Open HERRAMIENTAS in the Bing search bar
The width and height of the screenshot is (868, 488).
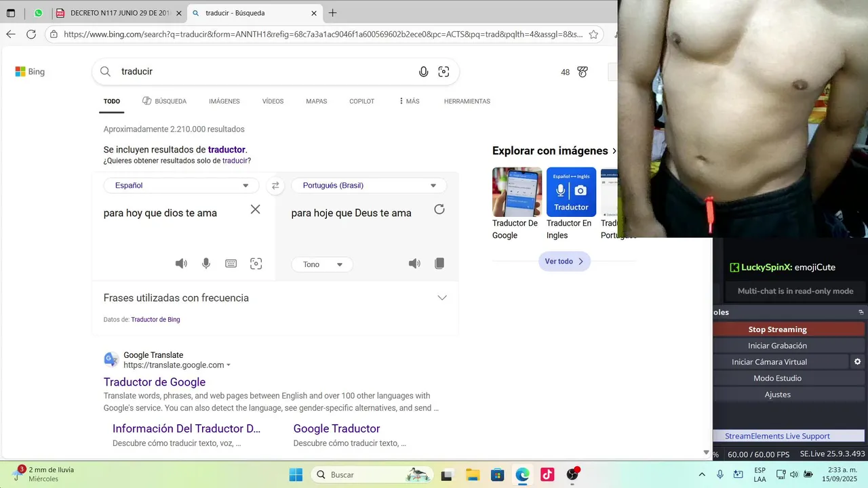tap(467, 101)
